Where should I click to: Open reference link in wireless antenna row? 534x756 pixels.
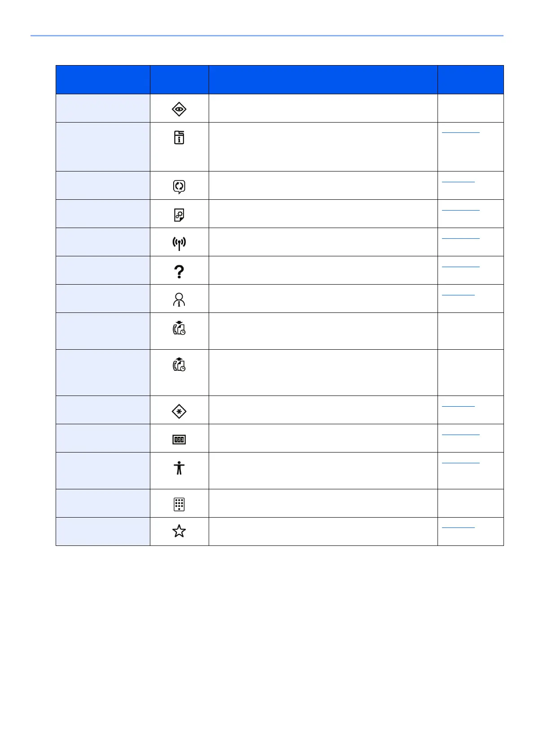(x=460, y=237)
